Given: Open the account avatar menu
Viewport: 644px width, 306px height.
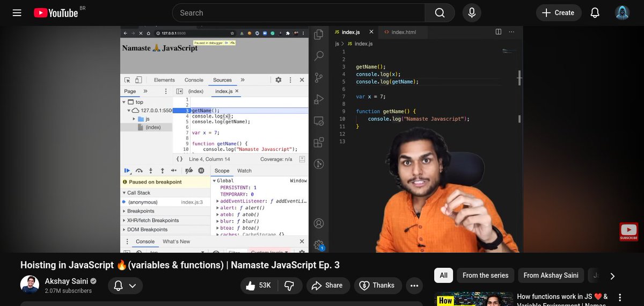Looking at the screenshot, I should (x=622, y=13).
